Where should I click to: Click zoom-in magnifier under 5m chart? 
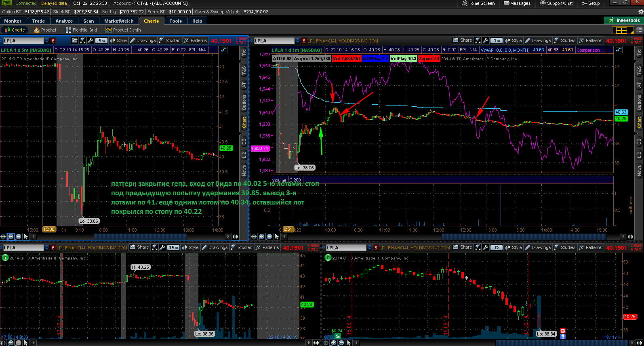point(11,236)
